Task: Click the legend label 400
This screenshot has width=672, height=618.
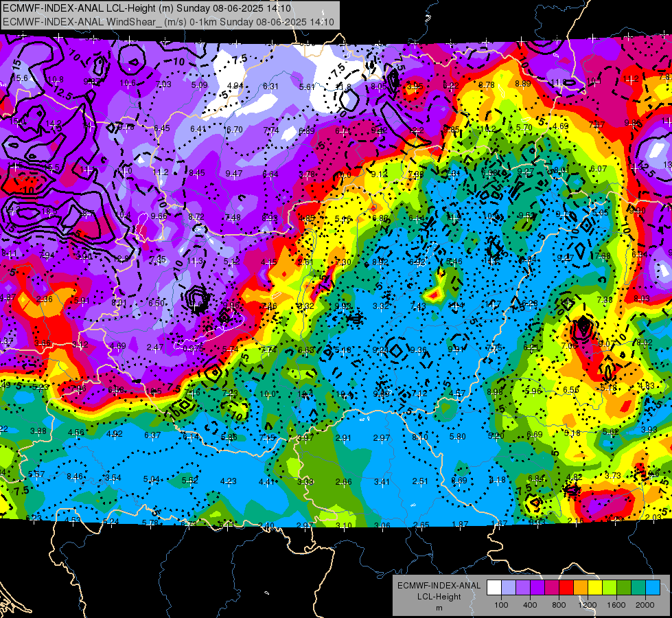Action: click(x=530, y=605)
